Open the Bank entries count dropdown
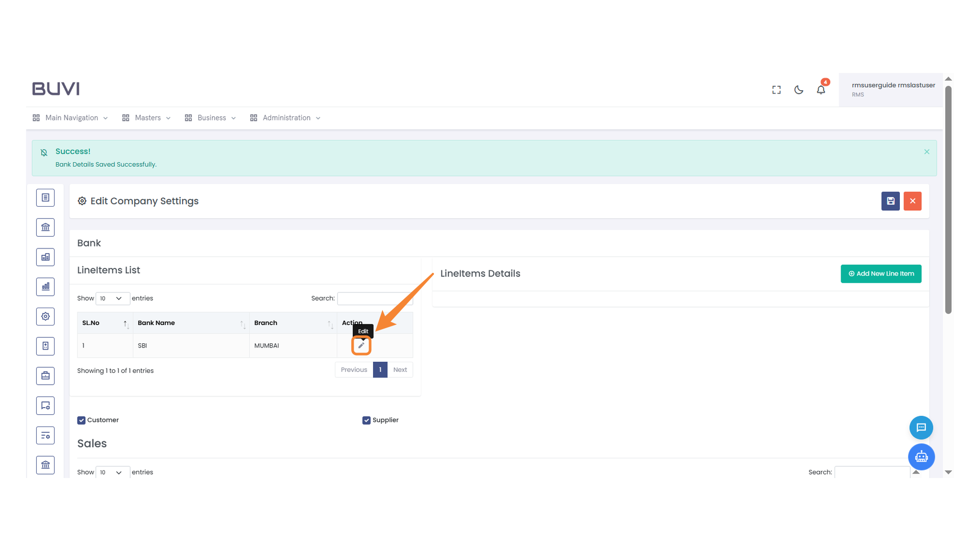 click(x=112, y=298)
